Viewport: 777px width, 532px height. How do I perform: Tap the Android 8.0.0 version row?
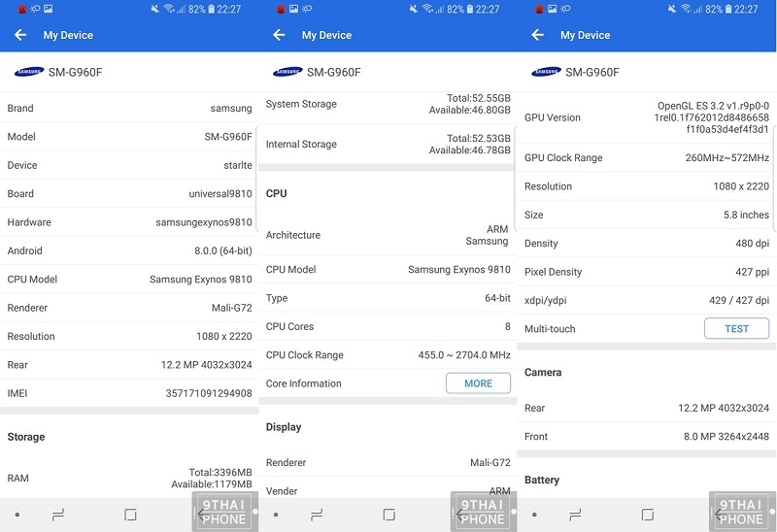coord(129,250)
